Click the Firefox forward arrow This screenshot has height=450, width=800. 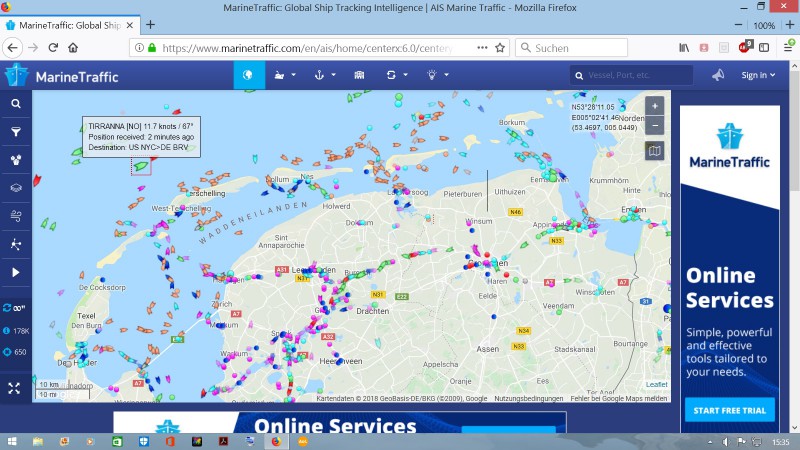33,47
